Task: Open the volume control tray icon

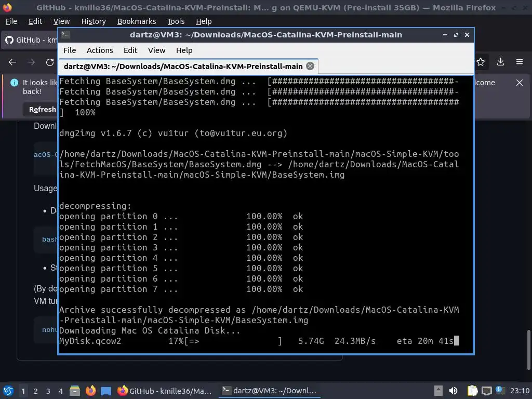Action: [x=453, y=391]
